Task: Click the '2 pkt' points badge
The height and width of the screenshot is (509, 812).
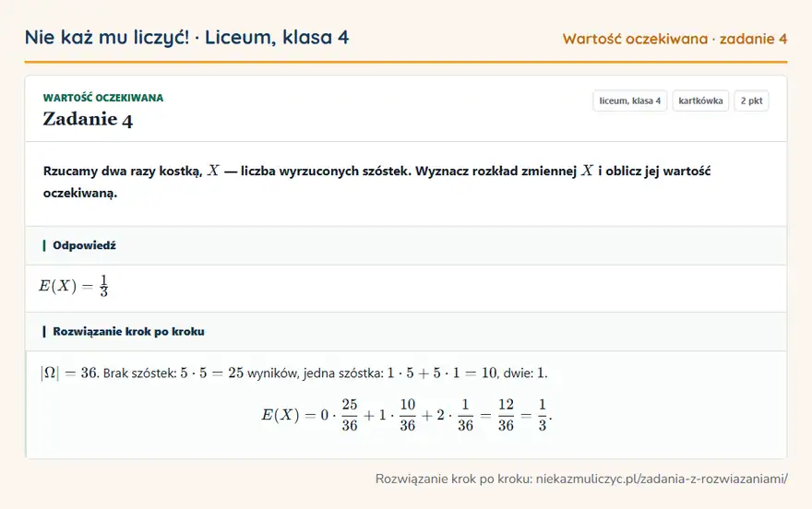Action: 751,101
